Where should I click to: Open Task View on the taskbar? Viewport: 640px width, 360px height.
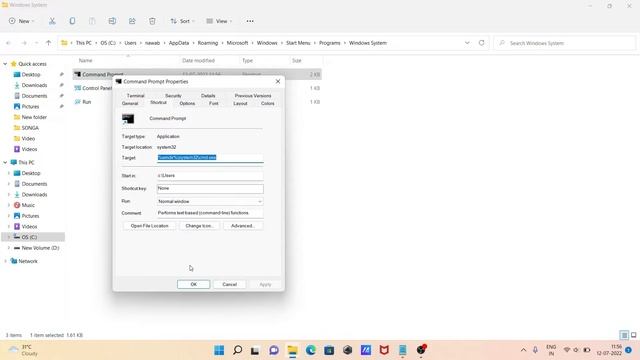[x=255, y=350]
